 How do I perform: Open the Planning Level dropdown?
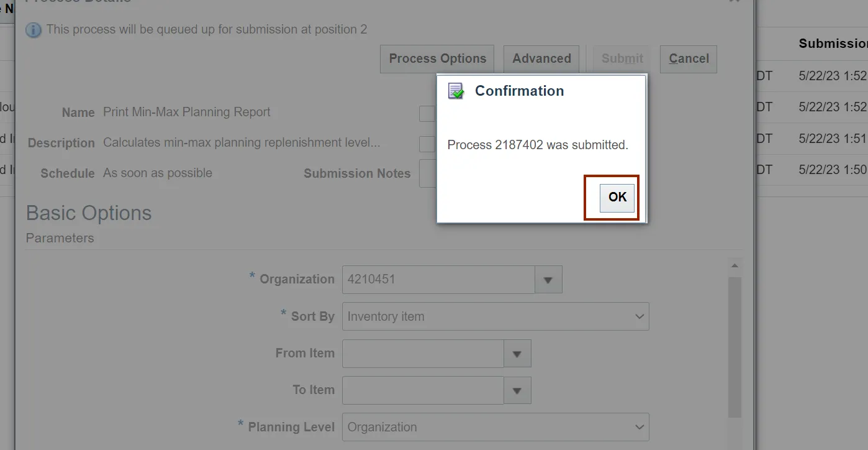(495, 427)
